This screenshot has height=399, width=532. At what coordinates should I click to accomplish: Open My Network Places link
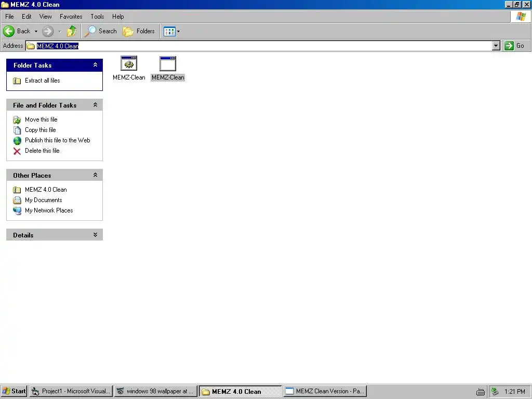(49, 210)
